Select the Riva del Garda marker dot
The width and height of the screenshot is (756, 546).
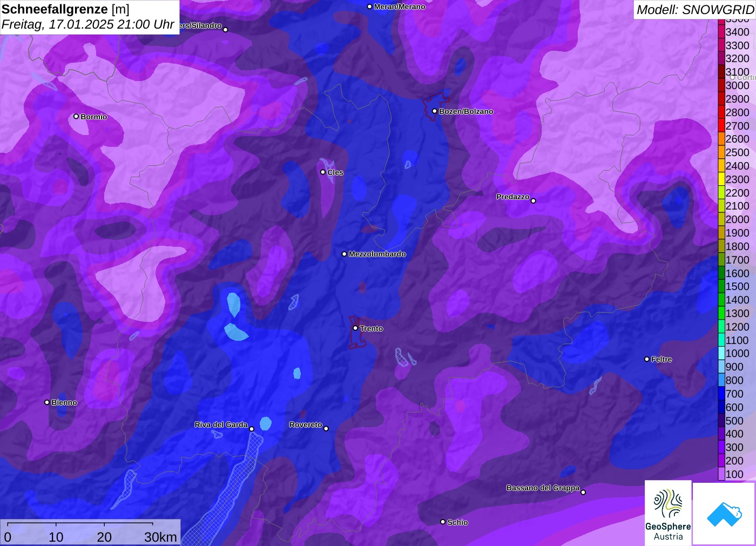pyautogui.click(x=252, y=429)
